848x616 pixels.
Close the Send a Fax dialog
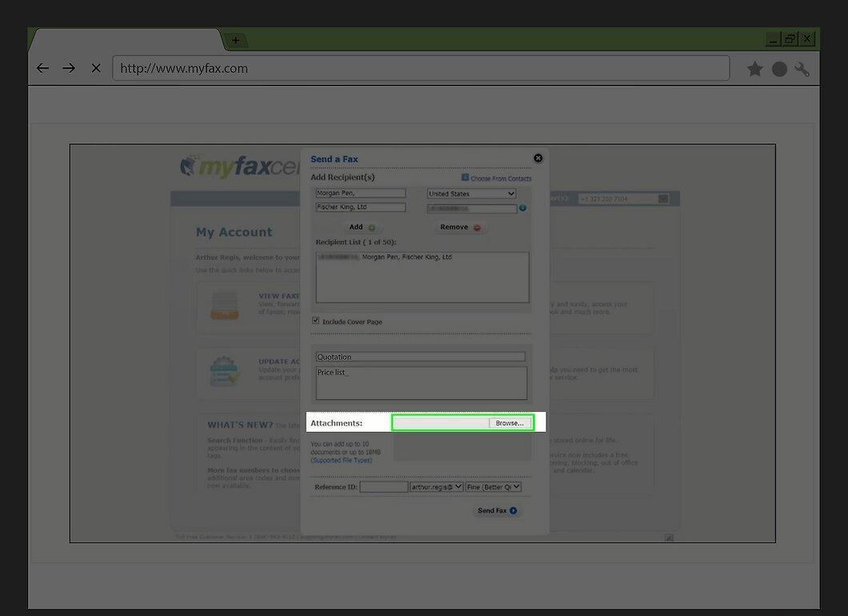[538, 158]
